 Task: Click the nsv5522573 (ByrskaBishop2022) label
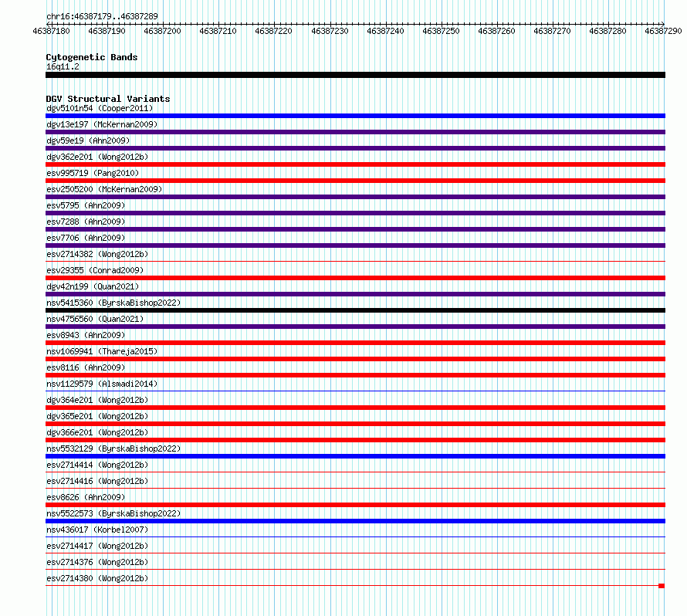pos(113,513)
